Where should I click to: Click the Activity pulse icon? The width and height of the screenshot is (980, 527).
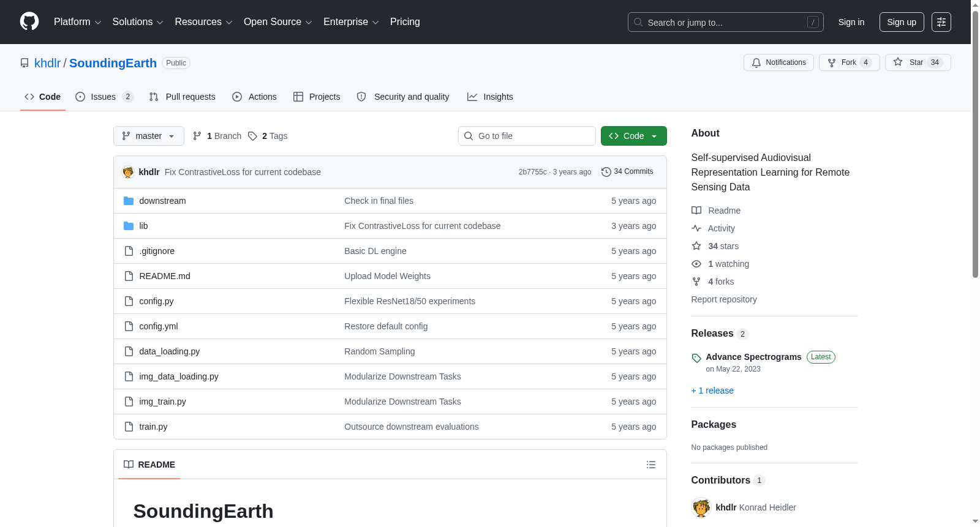[x=696, y=228]
